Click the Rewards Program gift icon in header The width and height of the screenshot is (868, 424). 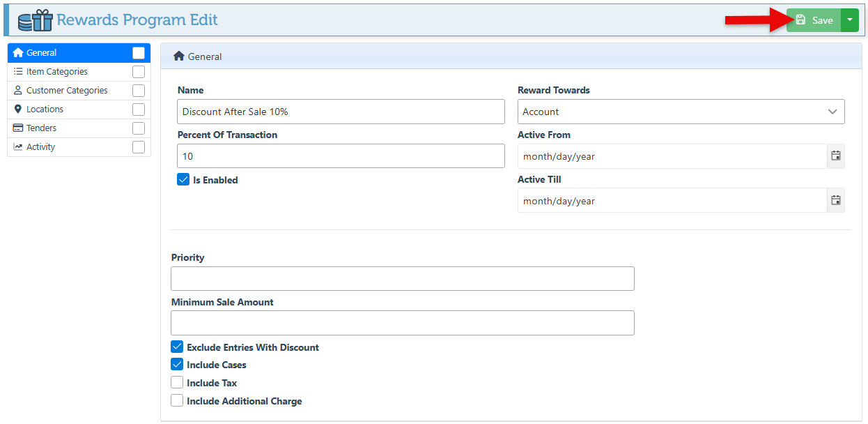tap(36, 20)
